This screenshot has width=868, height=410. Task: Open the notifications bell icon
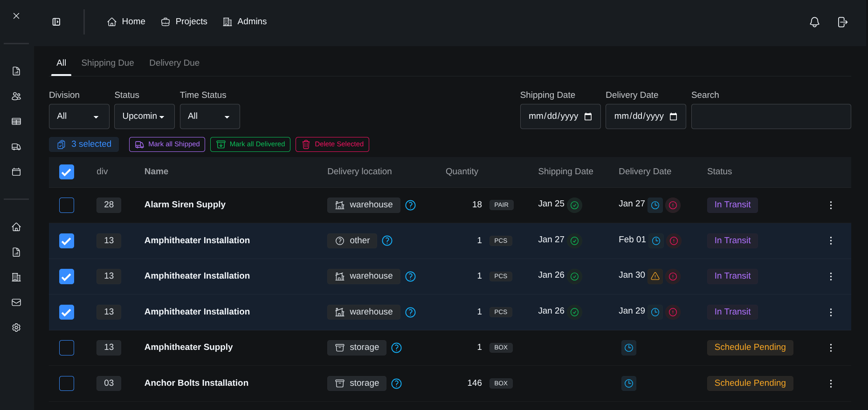click(x=814, y=22)
